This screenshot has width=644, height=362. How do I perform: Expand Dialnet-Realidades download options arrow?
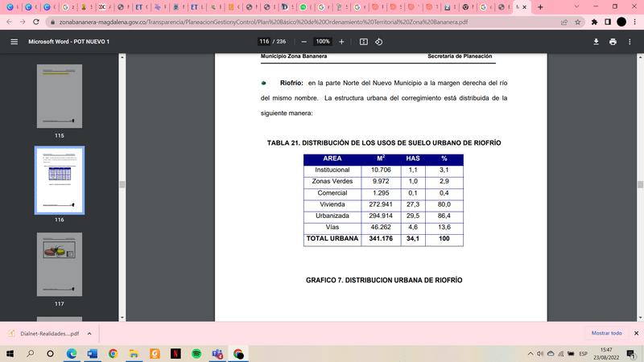pos(89,334)
